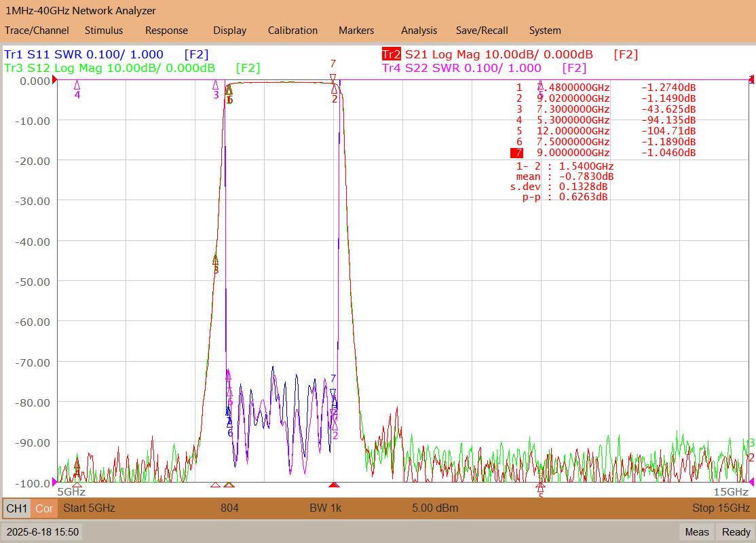
Task: Click the CH1 channel indicator
Action: point(17,508)
